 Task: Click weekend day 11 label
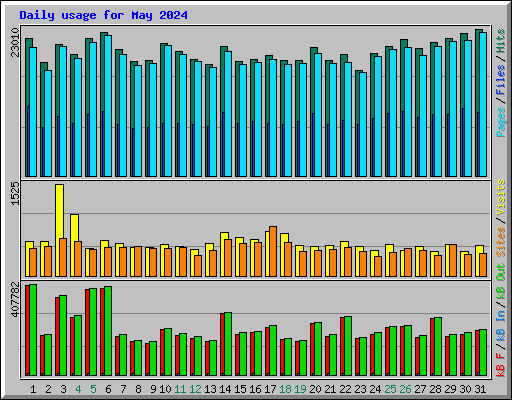coord(180,389)
